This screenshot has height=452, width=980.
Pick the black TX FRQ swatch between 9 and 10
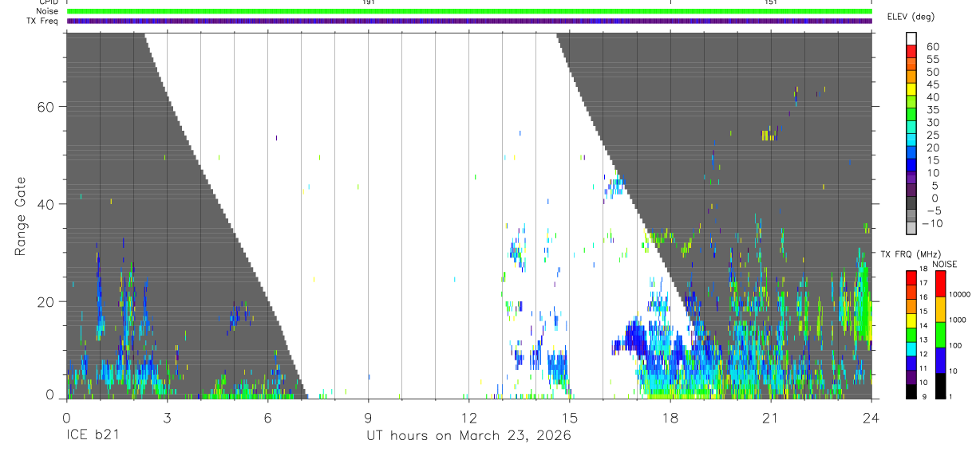911,390
